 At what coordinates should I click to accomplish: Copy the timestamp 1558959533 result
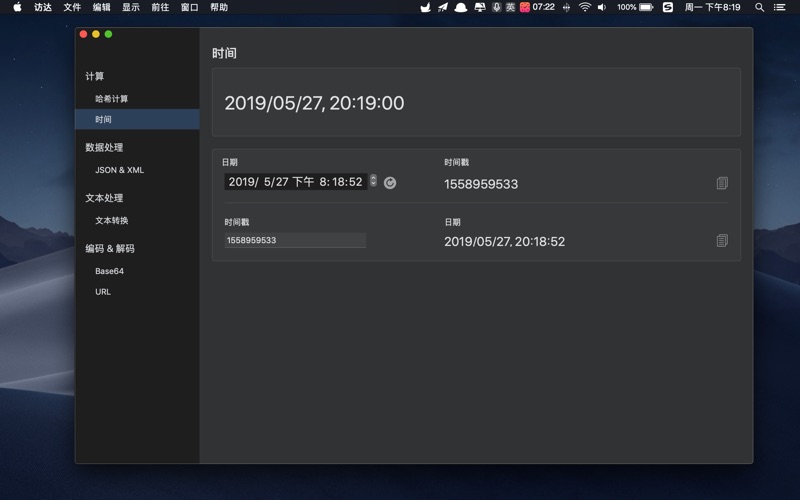click(x=722, y=183)
